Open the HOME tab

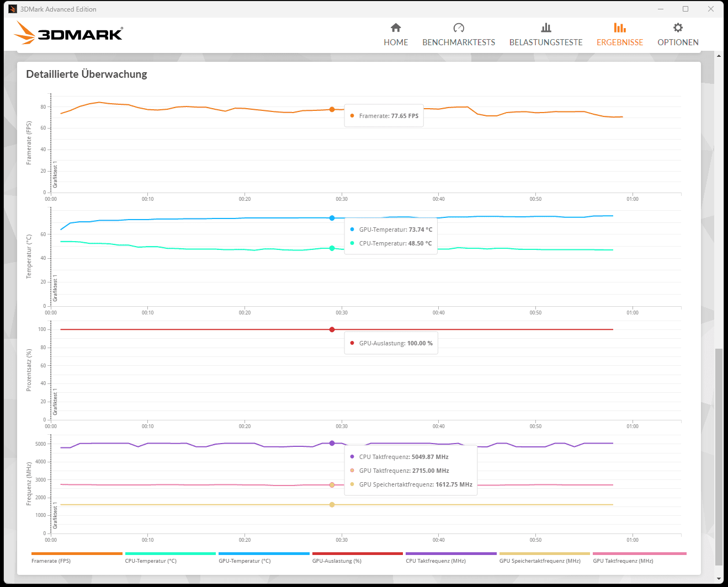(x=396, y=35)
